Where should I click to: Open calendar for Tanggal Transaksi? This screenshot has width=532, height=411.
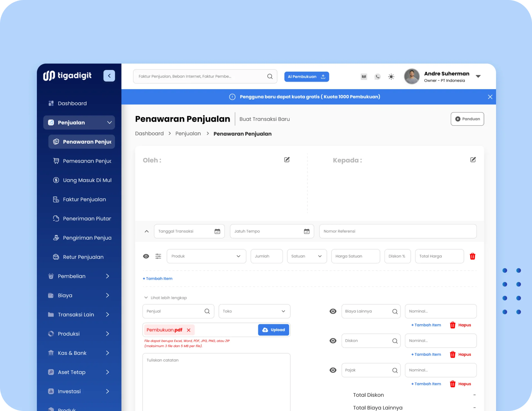coord(217,231)
